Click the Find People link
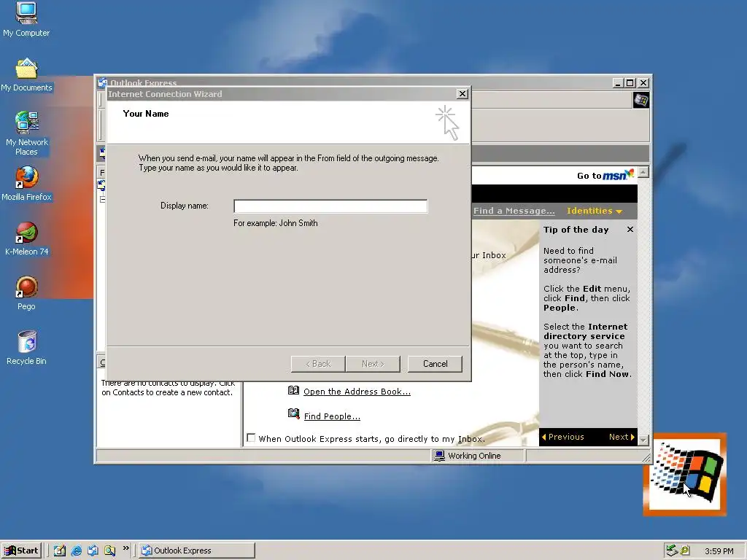 (332, 416)
